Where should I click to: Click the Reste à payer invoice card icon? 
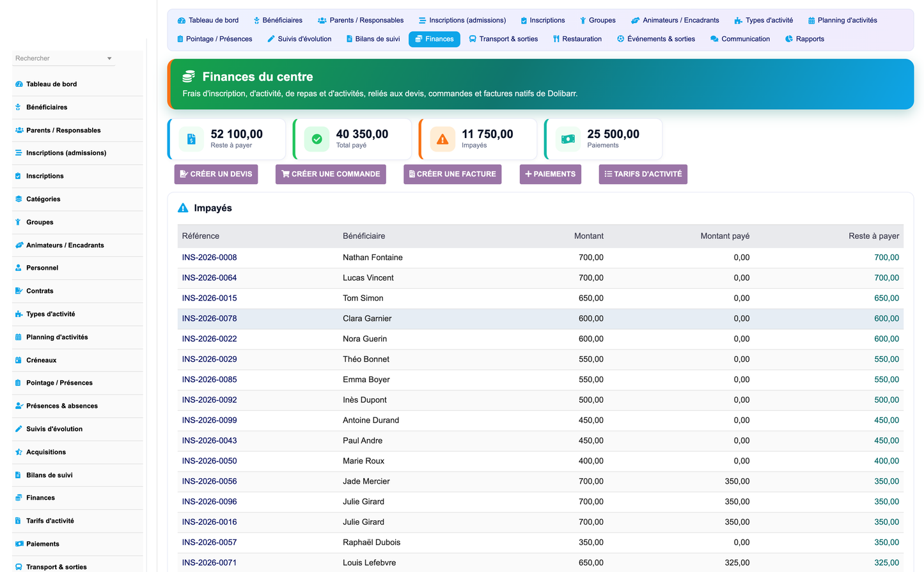[191, 139]
